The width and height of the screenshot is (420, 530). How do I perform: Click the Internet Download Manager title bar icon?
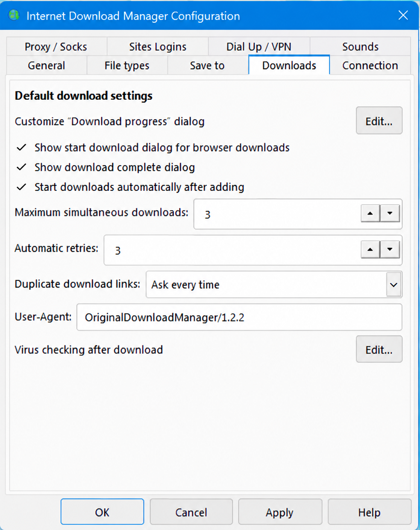click(14, 15)
